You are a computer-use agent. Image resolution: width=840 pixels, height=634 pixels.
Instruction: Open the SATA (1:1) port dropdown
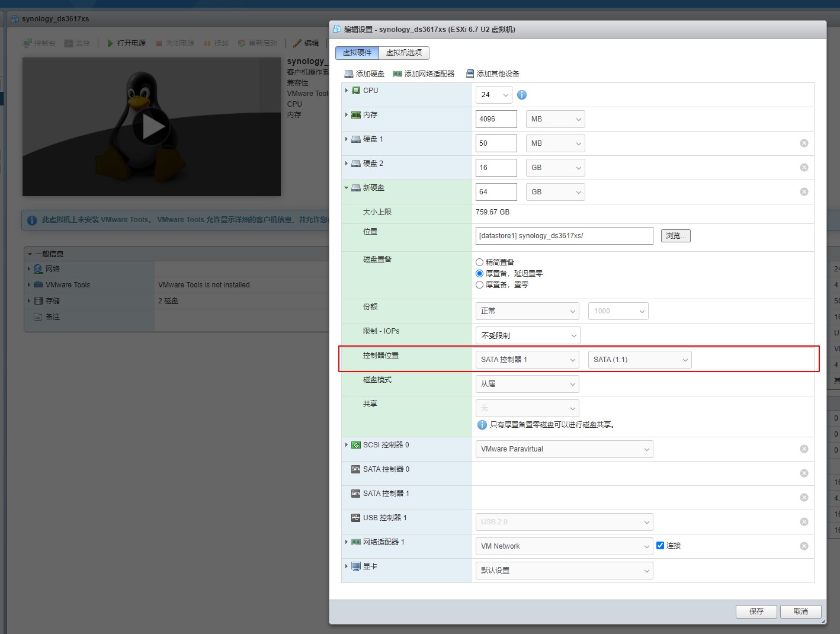tap(640, 360)
